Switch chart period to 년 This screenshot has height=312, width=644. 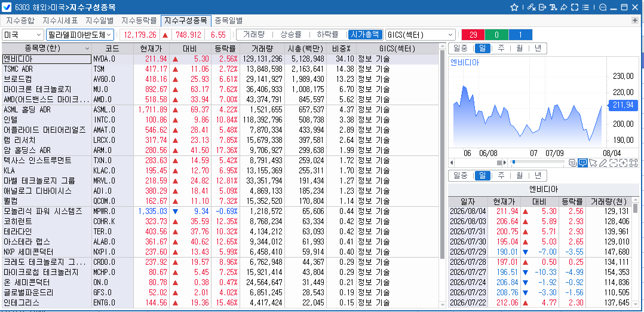tap(538, 48)
